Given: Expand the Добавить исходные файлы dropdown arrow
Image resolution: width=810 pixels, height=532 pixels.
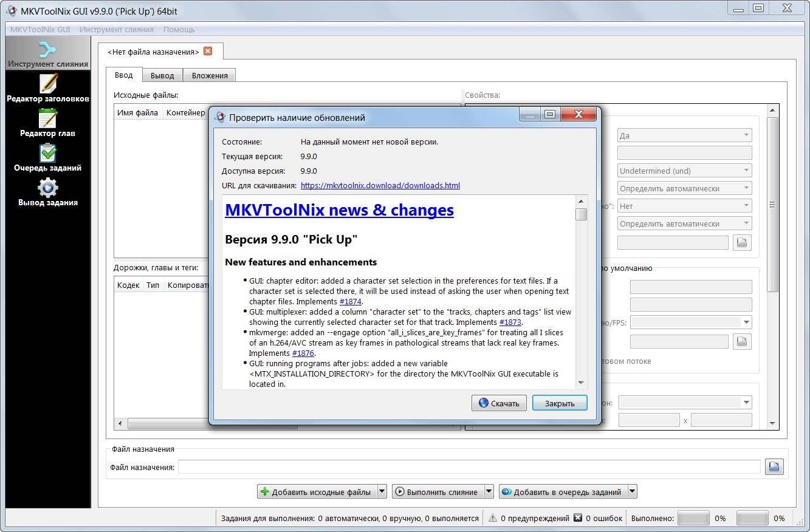Looking at the screenshot, I should click(x=382, y=492).
